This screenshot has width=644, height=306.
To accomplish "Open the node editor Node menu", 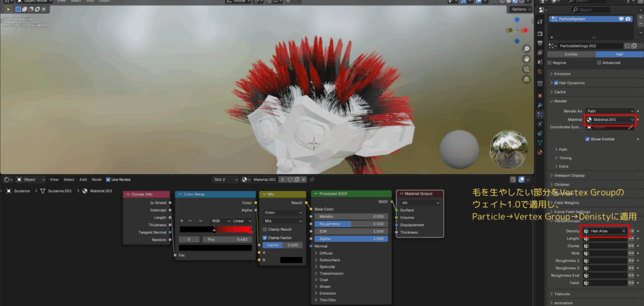I will 96,180.
